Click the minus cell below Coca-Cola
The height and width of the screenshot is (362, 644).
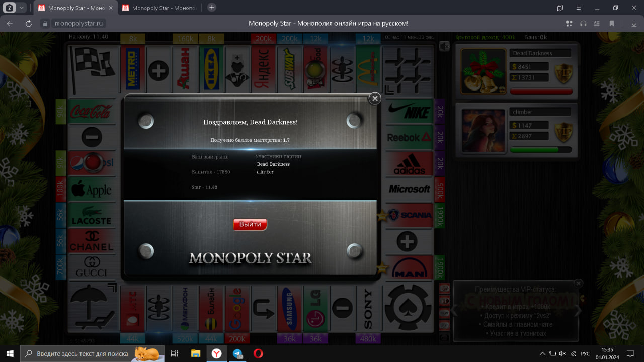91,137
